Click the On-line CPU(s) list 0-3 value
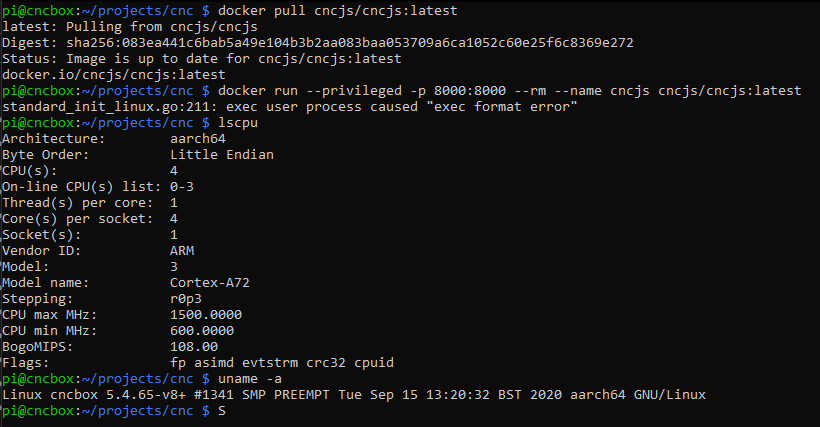 click(x=182, y=187)
